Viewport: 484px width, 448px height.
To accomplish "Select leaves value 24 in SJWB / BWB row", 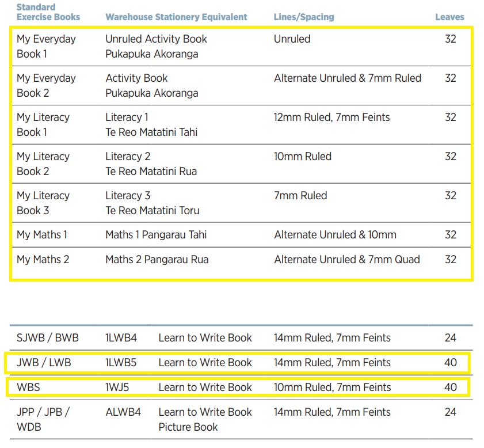I will 451,338.
